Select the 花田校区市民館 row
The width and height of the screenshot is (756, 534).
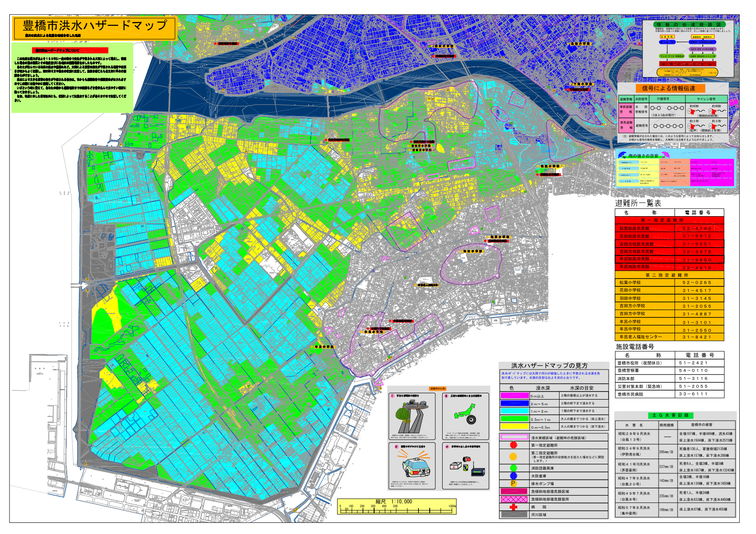click(669, 236)
